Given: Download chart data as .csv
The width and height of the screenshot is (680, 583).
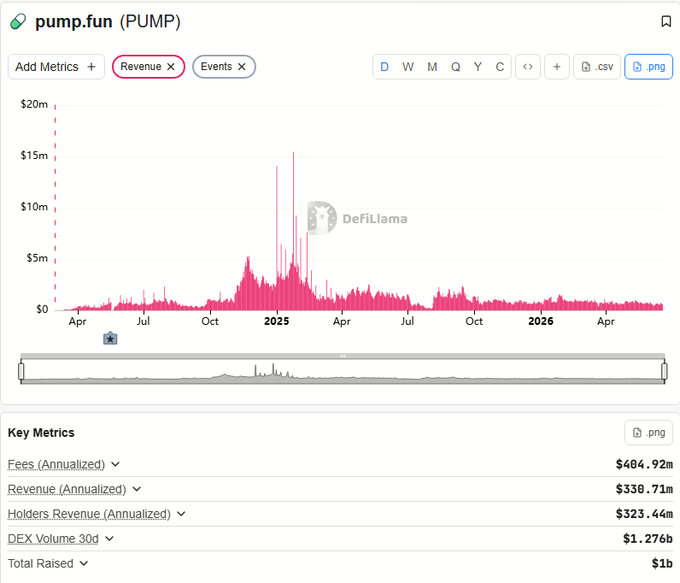Looking at the screenshot, I should 597,67.
